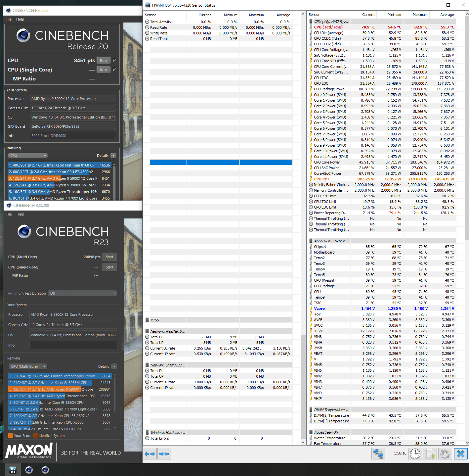Open Minimum Test Duration dropdown in R23
Screen dimensions: 469x476
(x=82, y=293)
